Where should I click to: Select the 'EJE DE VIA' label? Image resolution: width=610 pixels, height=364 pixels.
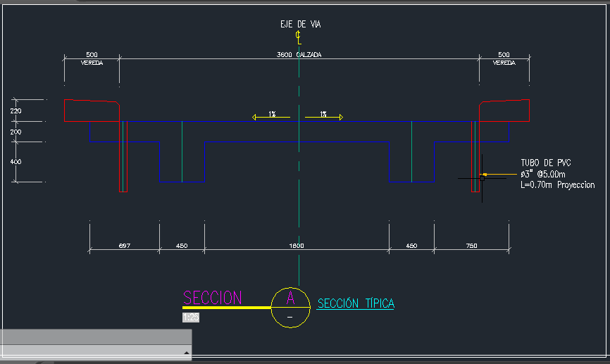click(300, 24)
